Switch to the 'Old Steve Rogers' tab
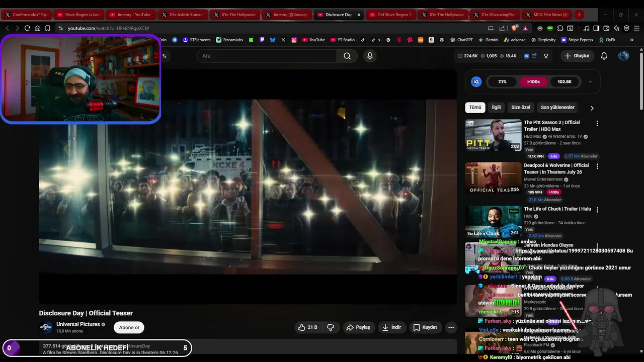Image resolution: width=644 pixels, height=362 pixels. (391, 15)
